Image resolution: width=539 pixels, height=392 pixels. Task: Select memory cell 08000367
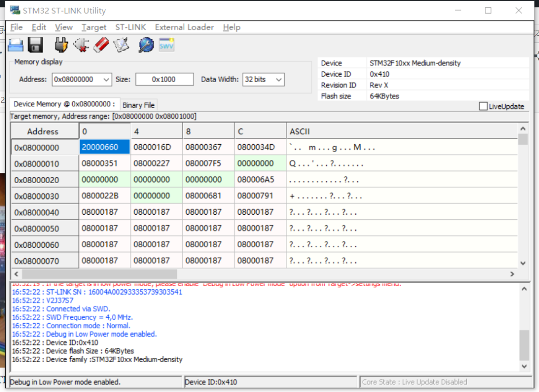208,147
